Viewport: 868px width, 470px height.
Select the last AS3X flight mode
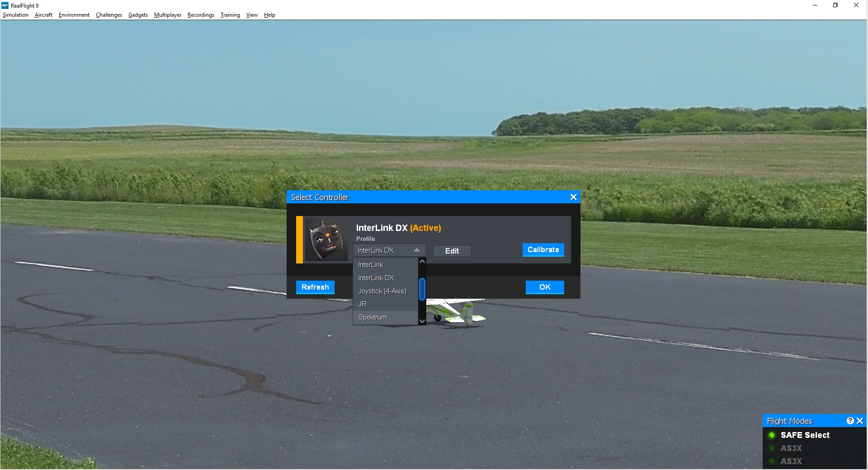(791, 461)
